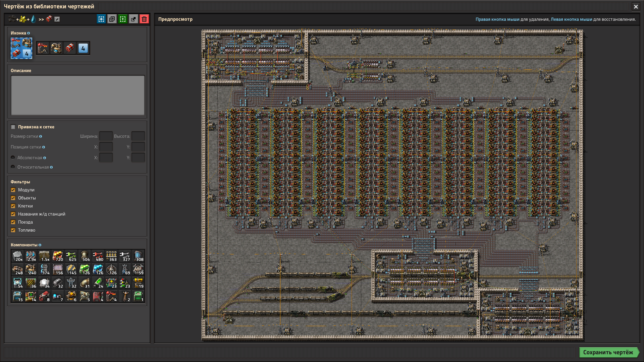Close the blueprint window with X
The width and height of the screenshot is (644, 362).
[x=636, y=6]
